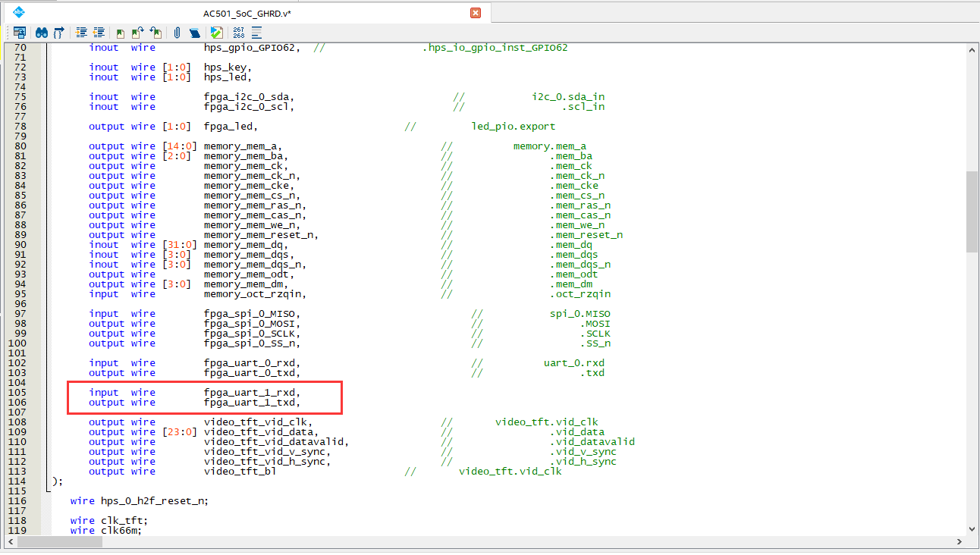Click on memory_mem_a port name

click(x=240, y=146)
